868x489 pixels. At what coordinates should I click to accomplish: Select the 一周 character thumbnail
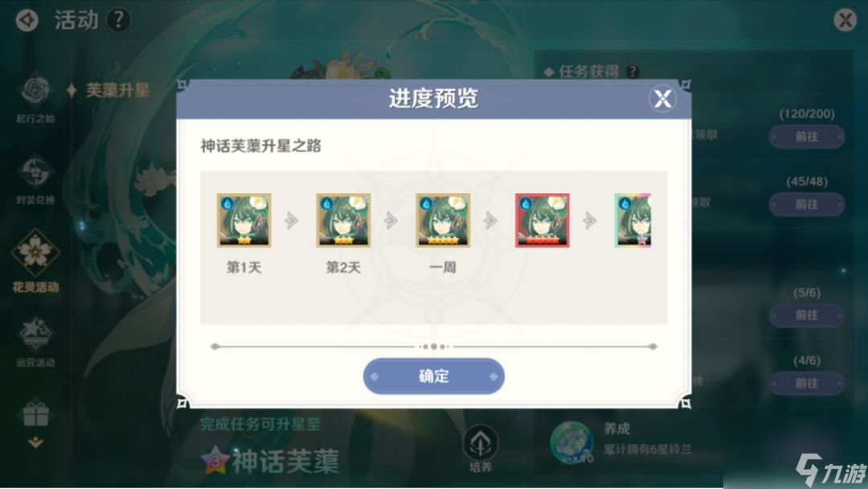443,220
